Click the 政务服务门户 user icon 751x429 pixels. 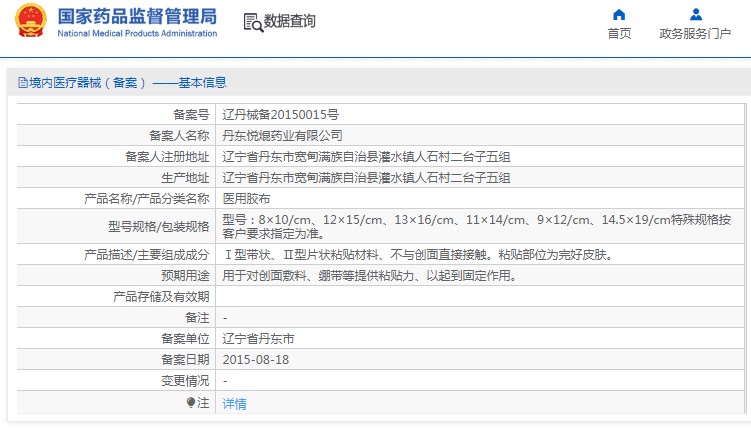tap(696, 14)
